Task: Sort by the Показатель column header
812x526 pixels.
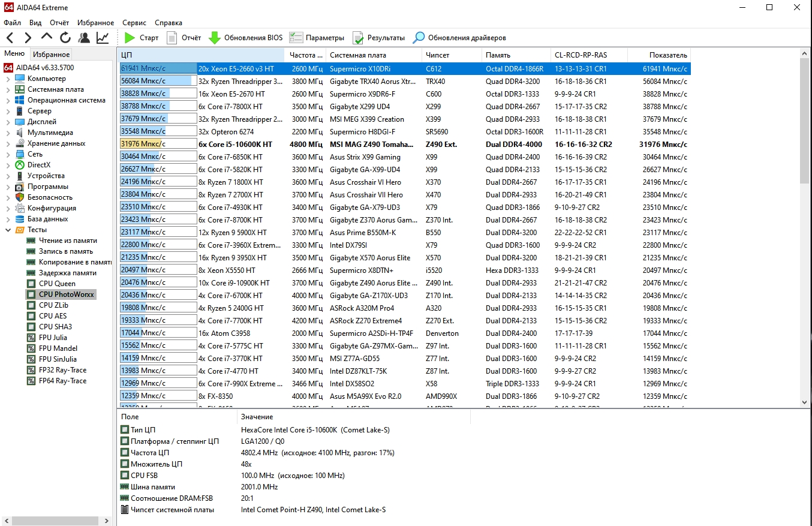Action: (659, 55)
